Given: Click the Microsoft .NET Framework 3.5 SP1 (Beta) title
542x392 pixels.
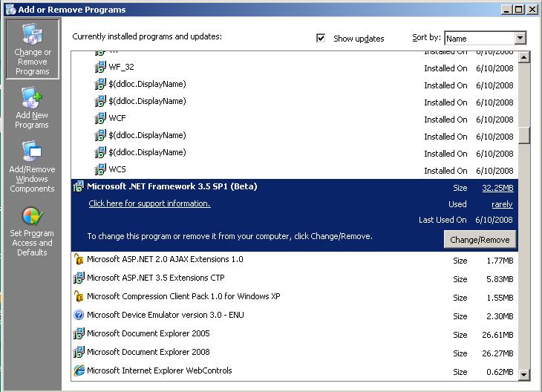Looking at the screenshot, I should (x=172, y=186).
